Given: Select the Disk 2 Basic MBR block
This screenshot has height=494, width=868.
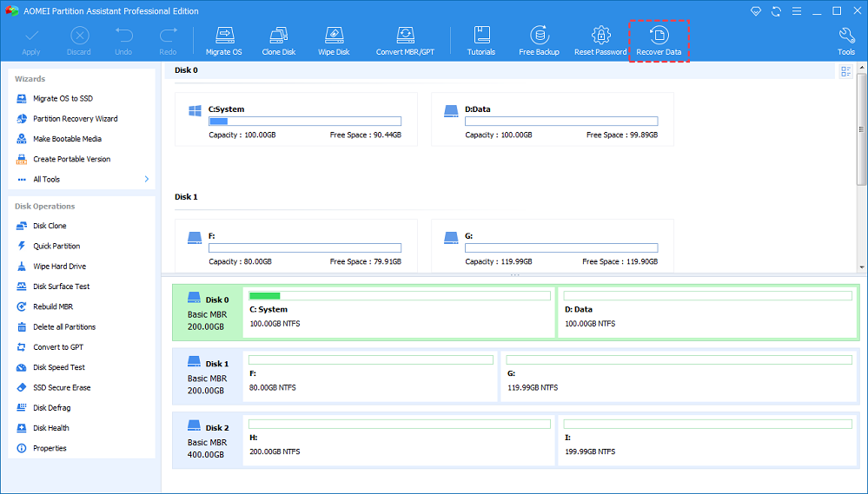Looking at the screenshot, I should pos(207,441).
